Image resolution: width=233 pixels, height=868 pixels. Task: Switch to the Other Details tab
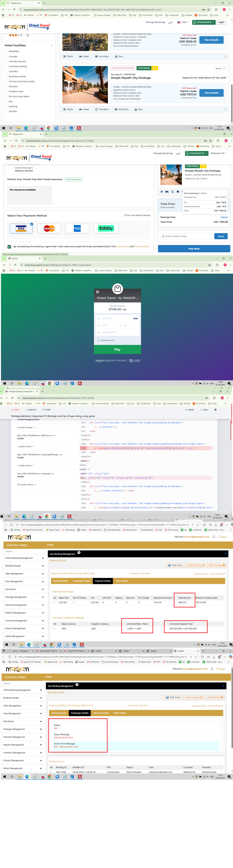122,581
